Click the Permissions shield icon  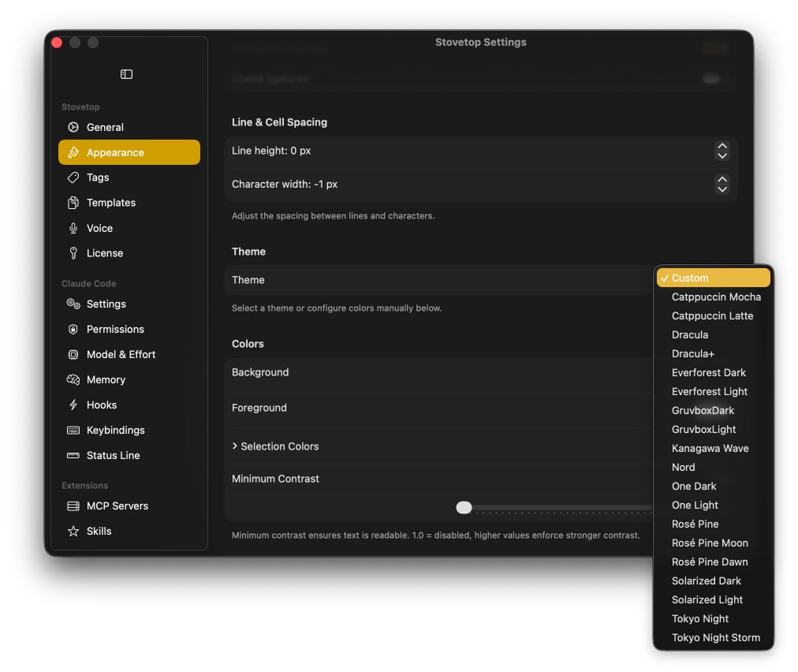click(x=73, y=329)
